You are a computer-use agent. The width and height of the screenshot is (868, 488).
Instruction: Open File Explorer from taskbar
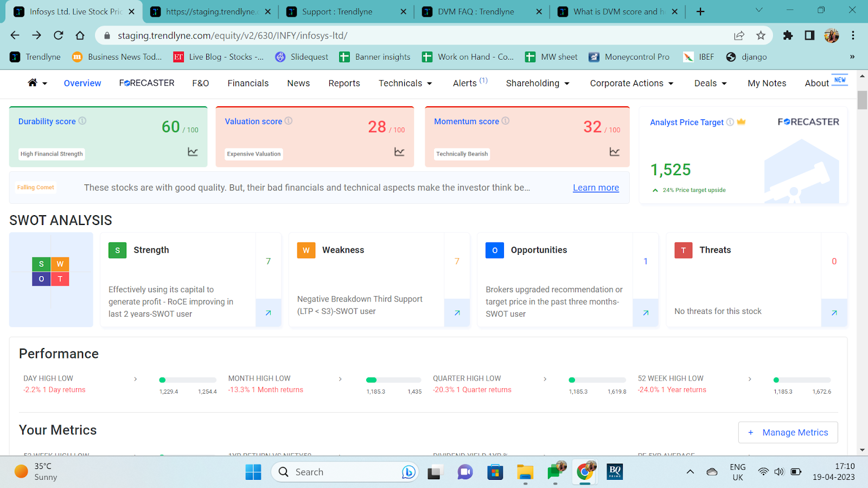click(x=525, y=472)
